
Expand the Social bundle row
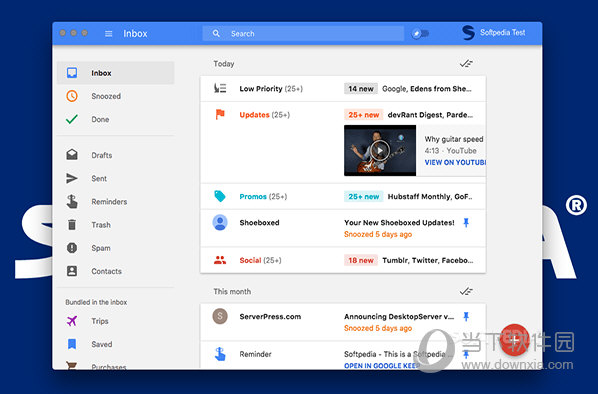[x=343, y=260]
